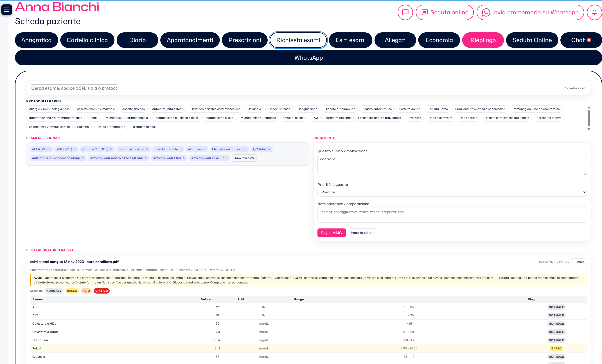Click the Importa referto button
Screen dimensions: 602x364
point(363,233)
